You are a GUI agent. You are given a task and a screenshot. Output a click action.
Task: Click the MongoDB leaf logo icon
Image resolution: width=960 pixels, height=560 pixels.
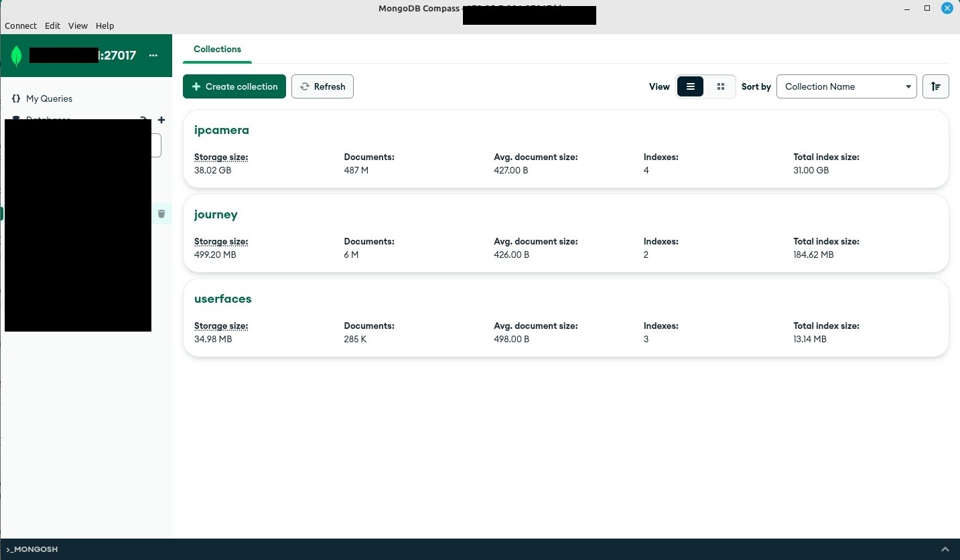(17, 56)
